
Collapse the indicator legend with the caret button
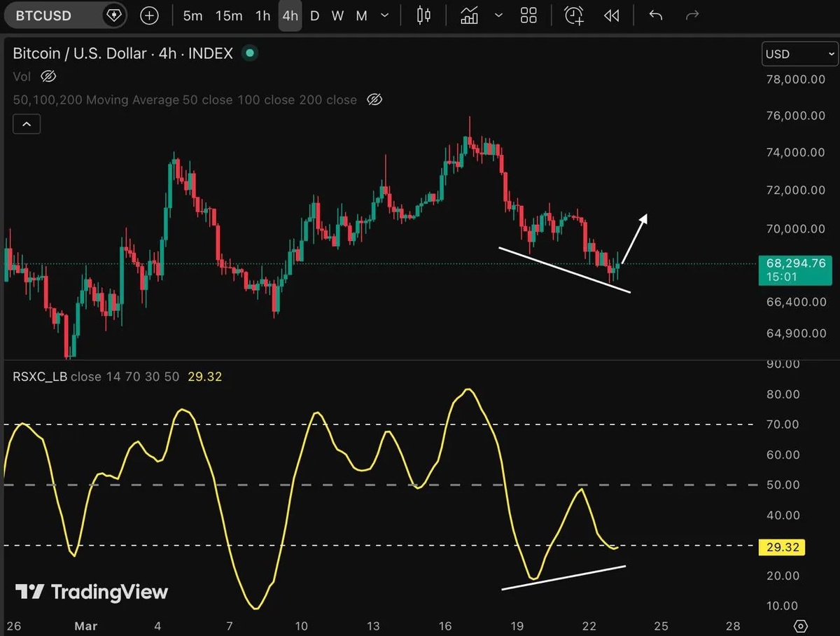tap(27, 125)
